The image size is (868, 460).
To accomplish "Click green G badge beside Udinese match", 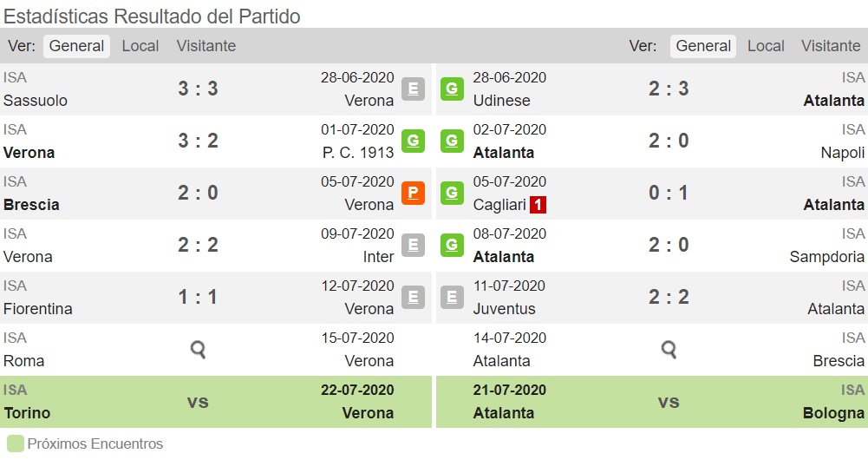I will pyautogui.click(x=453, y=89).
